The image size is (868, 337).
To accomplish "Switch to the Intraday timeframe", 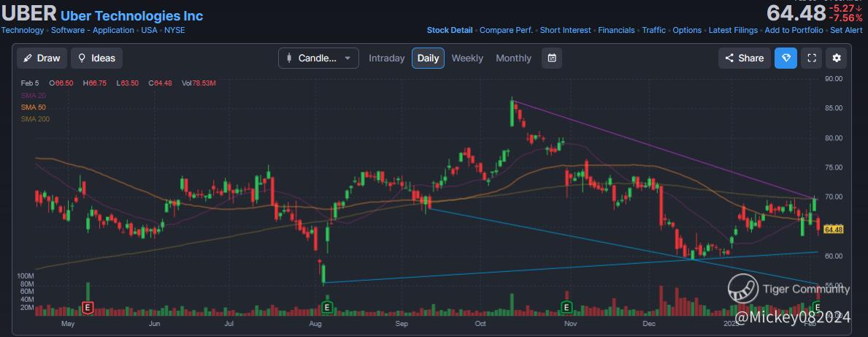I will pos(386,58).
